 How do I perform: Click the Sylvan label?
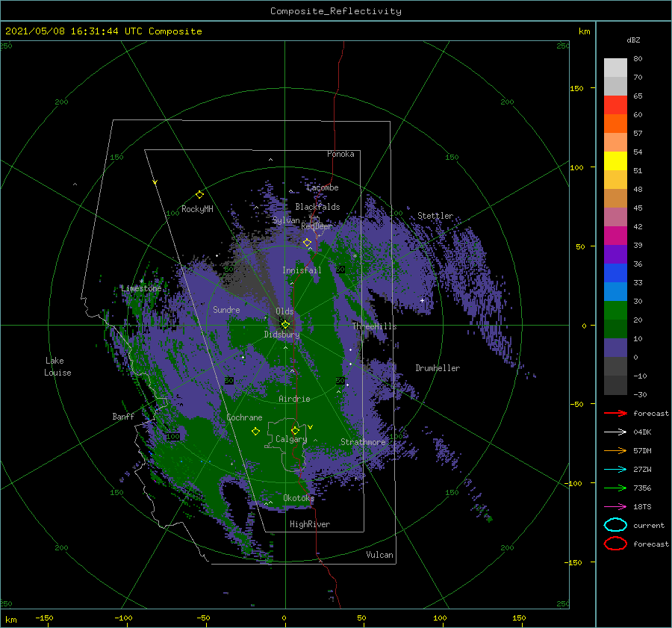pyautogui.click(x=286, y=220)
